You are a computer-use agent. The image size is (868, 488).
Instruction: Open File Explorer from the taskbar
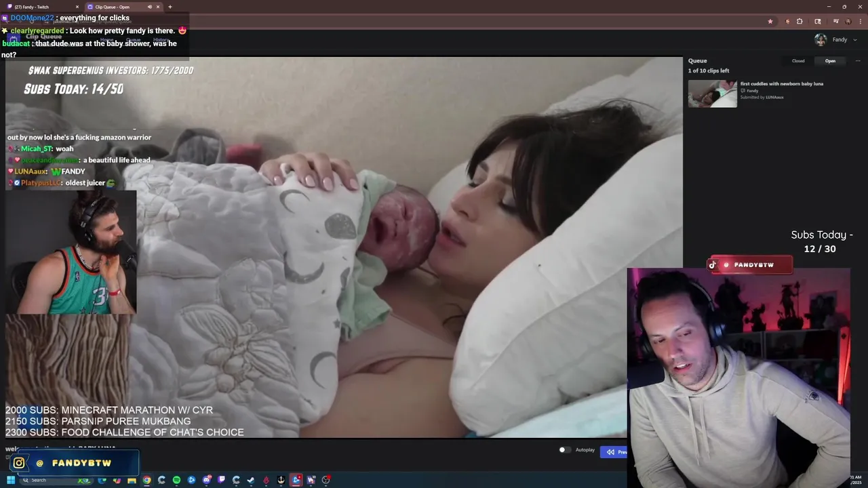pos(132,480)
